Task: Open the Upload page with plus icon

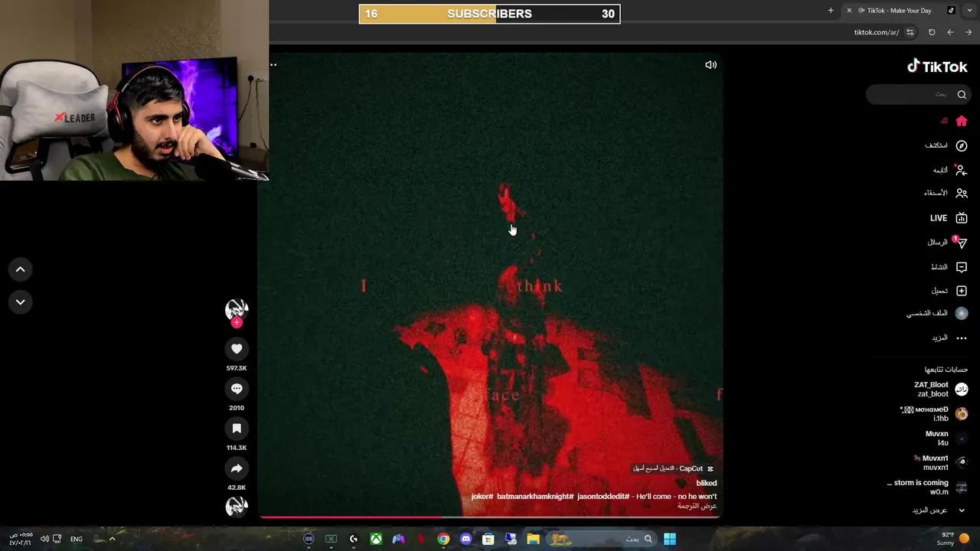Action: click(x=949, y=291)
